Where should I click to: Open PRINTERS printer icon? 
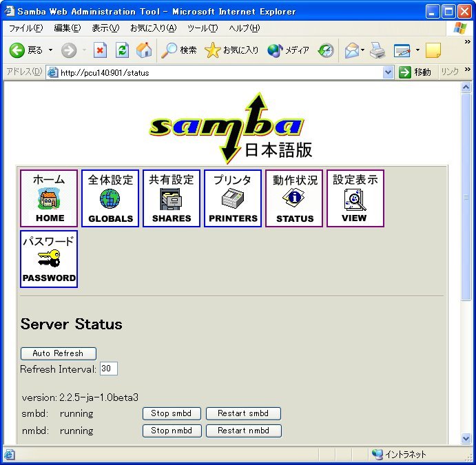(x=233, y=198)
